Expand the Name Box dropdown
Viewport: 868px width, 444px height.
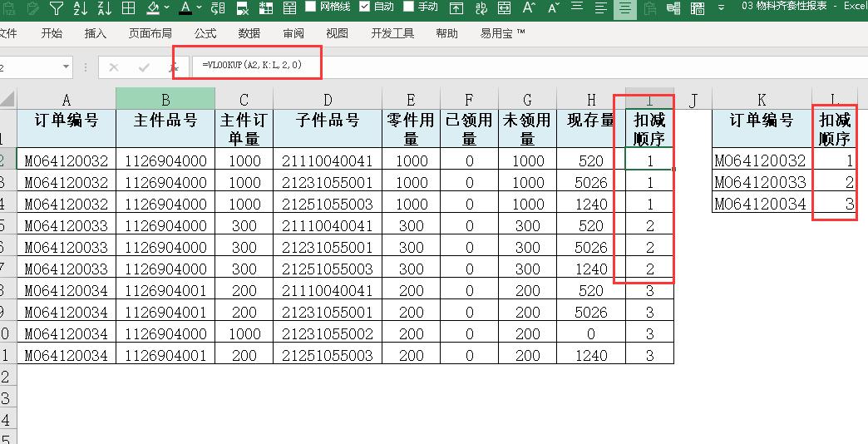67,67
